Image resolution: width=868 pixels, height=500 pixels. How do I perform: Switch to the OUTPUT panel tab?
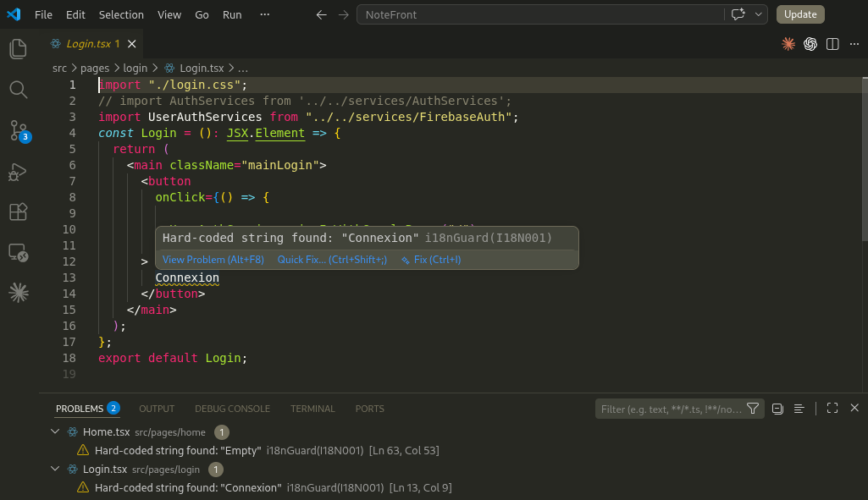[157, 409]
